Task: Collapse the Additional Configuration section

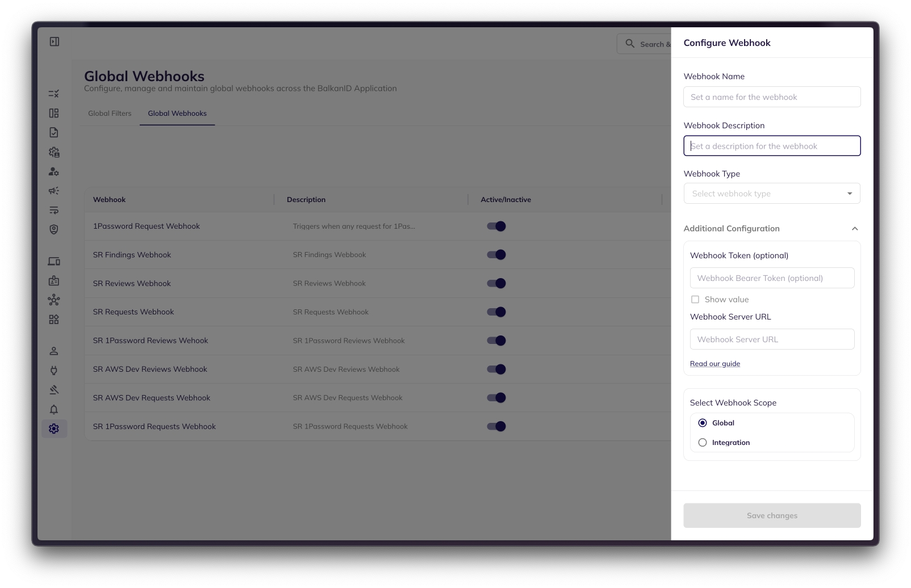Action: point(855,229)
